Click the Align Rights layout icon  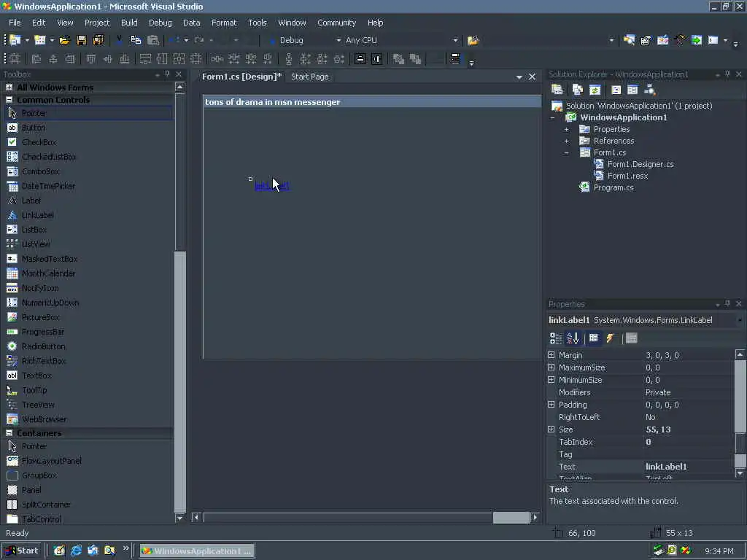69,59
